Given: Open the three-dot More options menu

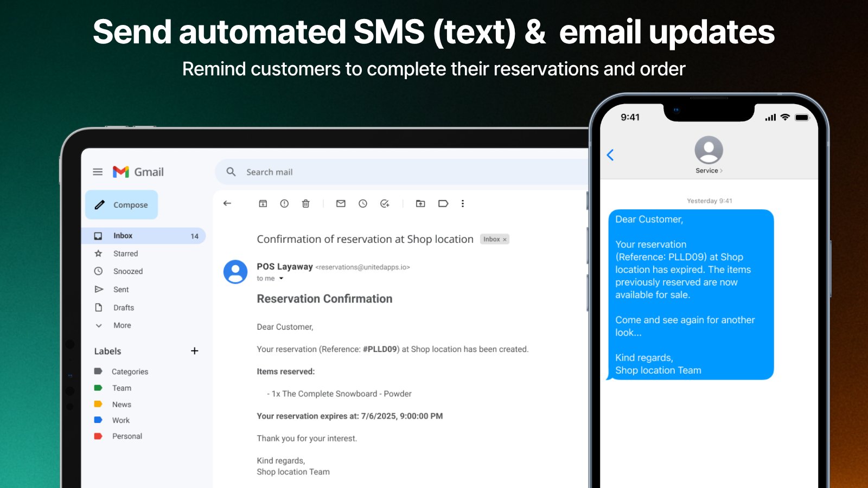Looking at the screenshot, I should click(x=463, y=203).
